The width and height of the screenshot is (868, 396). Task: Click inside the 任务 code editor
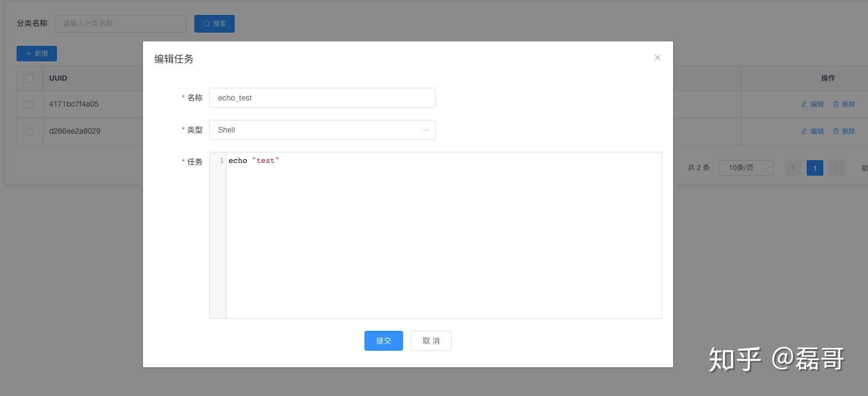(443, 235)
